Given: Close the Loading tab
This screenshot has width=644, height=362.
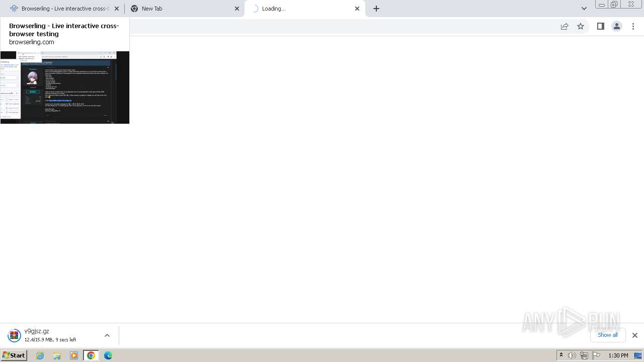Looking at the screenshot, I should tap(357, 9).
